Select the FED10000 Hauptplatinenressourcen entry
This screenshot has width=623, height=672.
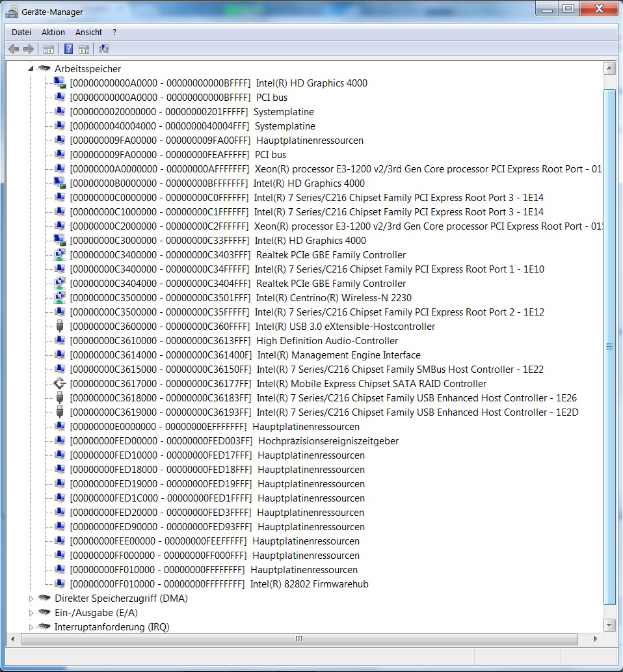(217, 455)
